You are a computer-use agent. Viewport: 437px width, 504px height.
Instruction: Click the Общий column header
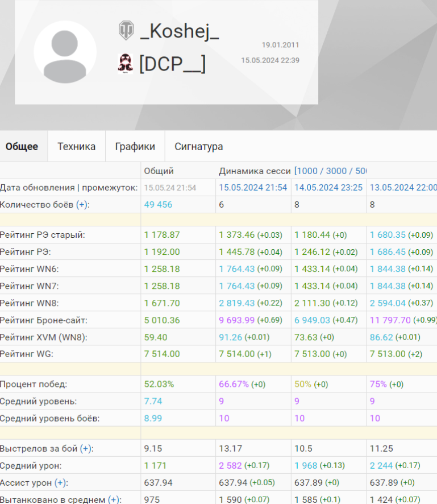(159, 171)
